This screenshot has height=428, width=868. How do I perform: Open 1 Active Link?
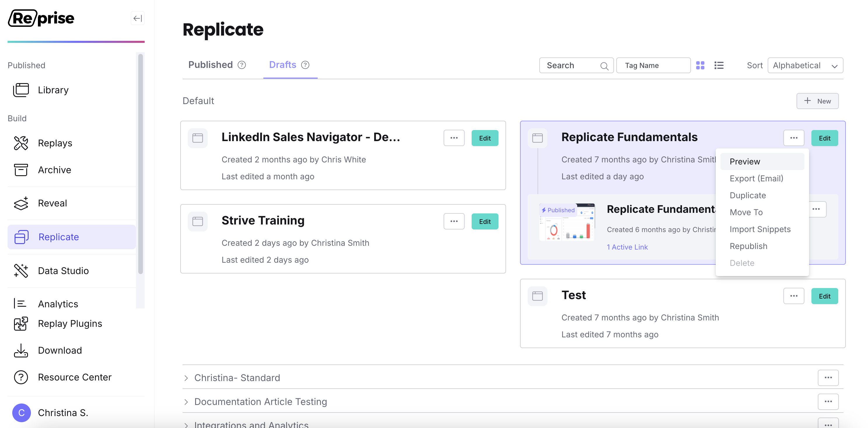(627, 247)
